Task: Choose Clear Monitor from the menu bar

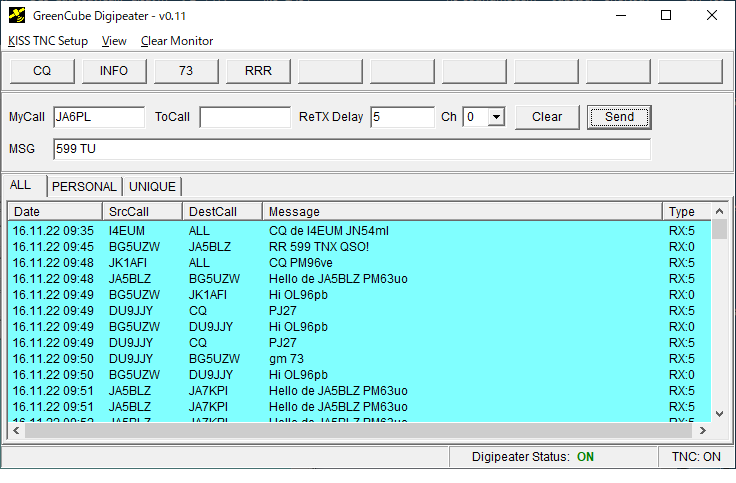Action: (177, 41)
